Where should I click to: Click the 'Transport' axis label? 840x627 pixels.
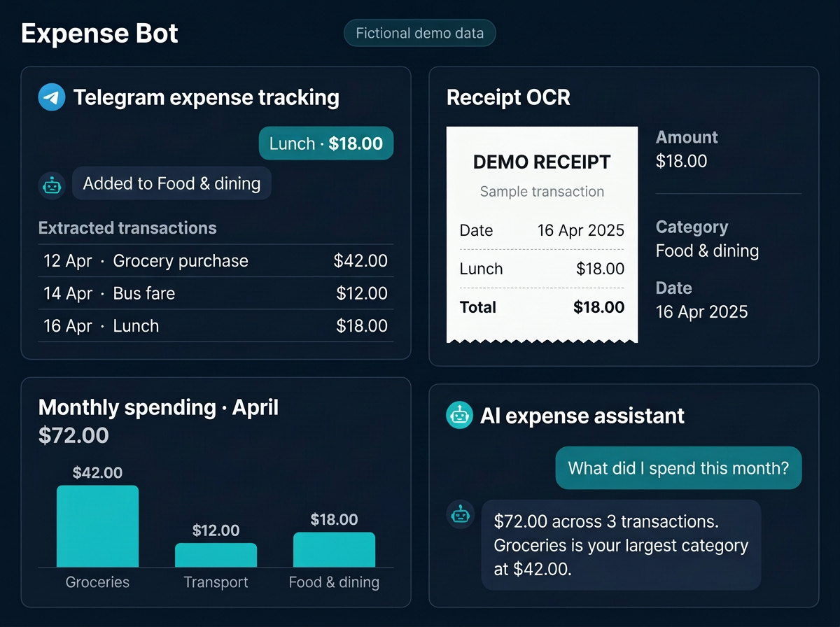pos(216,582)
